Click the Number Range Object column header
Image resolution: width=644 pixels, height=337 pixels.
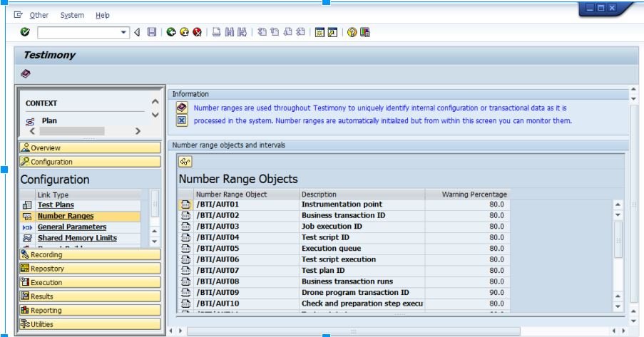coord(247,195)
